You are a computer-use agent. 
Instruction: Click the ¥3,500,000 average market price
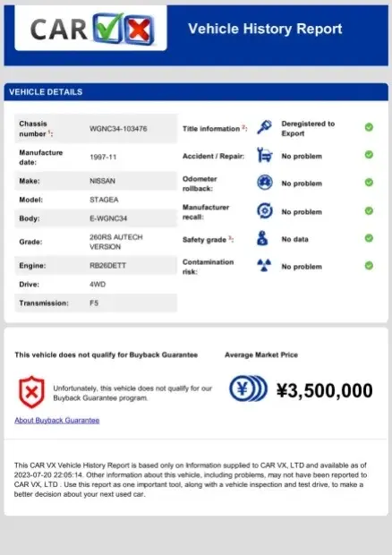pos(324,390)
